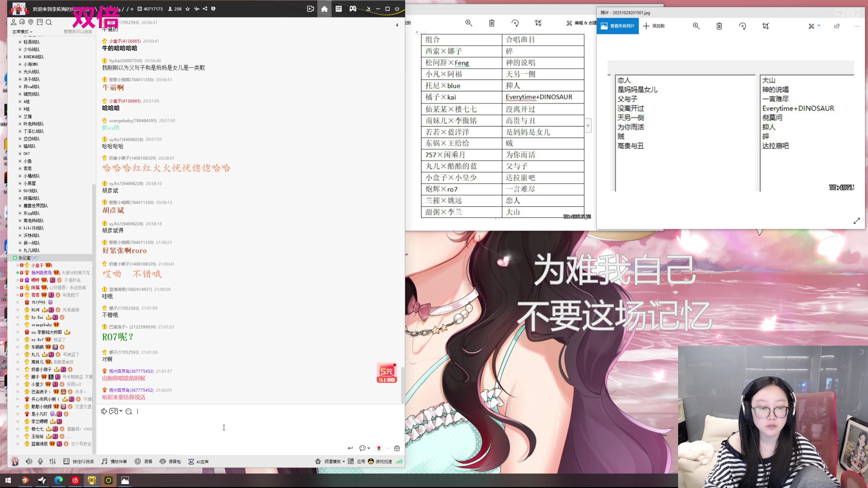Rotate the photo in the photo viewer

743,26
